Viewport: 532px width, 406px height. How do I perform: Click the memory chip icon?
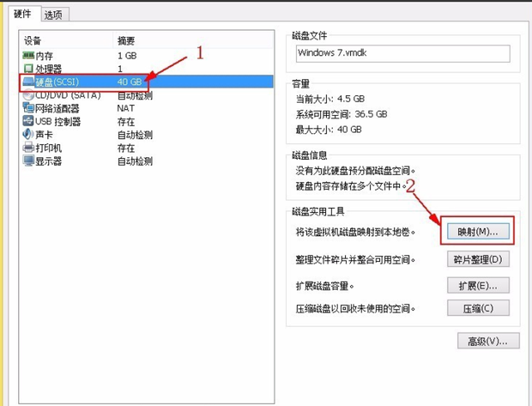click(28, 55)
